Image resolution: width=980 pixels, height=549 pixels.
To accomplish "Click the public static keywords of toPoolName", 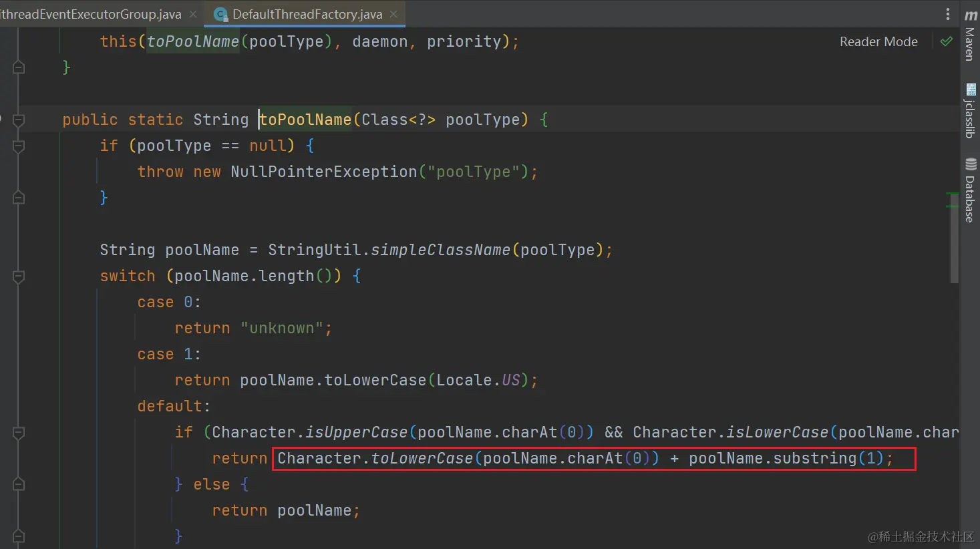I will click(x=123, y=120).
